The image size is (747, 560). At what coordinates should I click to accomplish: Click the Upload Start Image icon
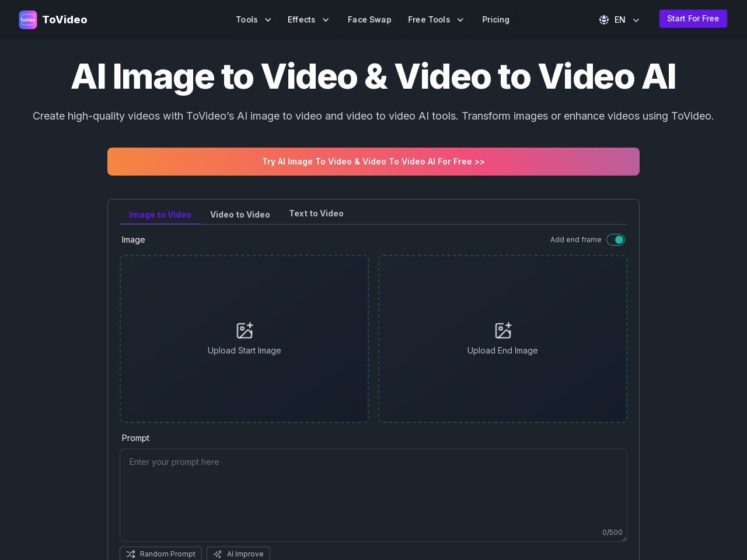[x=245, y=331]
